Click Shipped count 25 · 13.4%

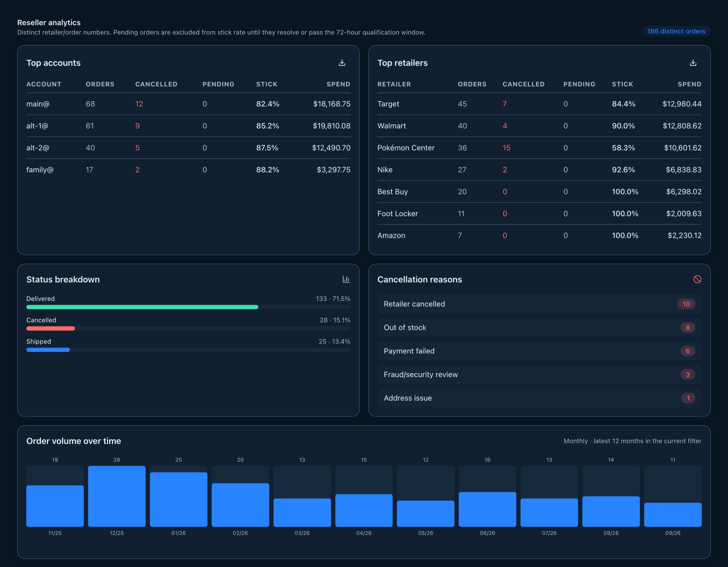click(x=334, y=341)
